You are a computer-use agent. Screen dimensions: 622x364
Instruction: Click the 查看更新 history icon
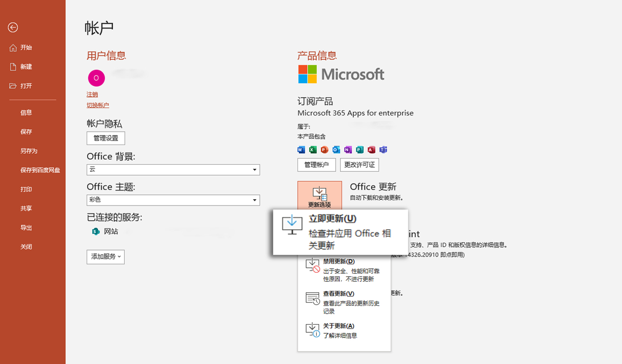pos(312,298)
